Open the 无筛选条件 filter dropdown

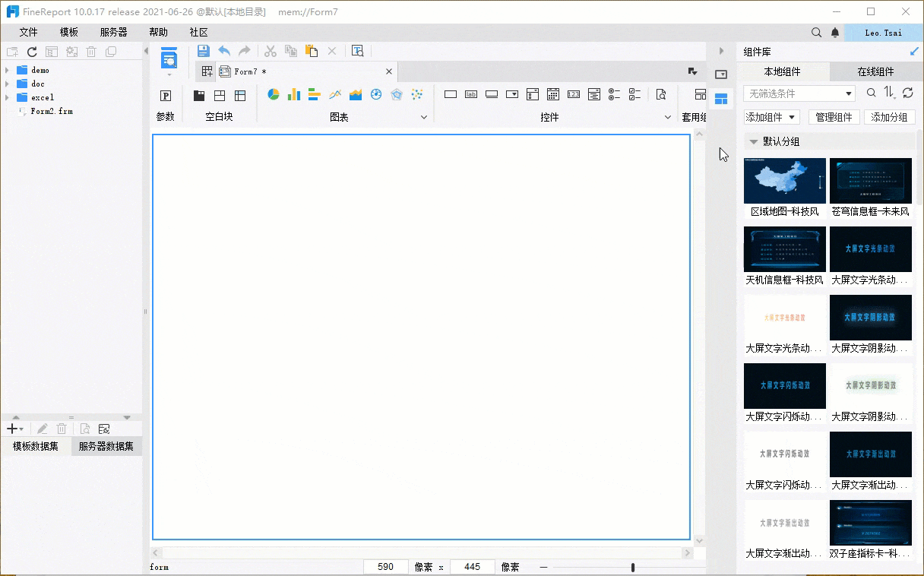[799, 93]
